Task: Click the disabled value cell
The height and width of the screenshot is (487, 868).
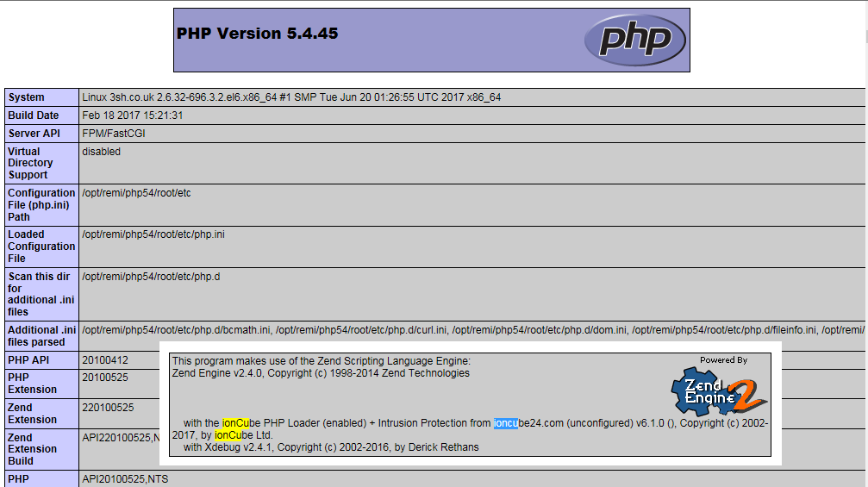Action: click(x=471, y=163)
